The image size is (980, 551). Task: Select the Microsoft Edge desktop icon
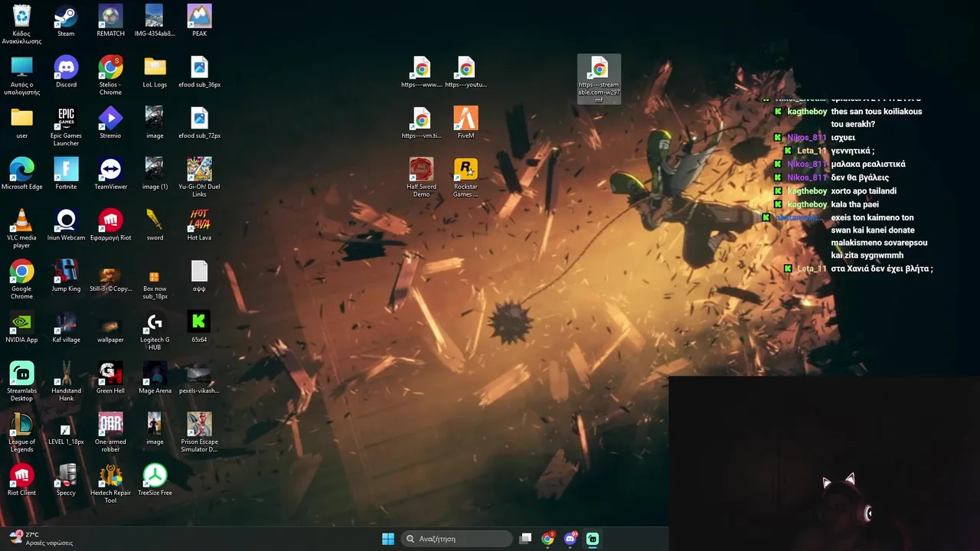tap(21, 174)
